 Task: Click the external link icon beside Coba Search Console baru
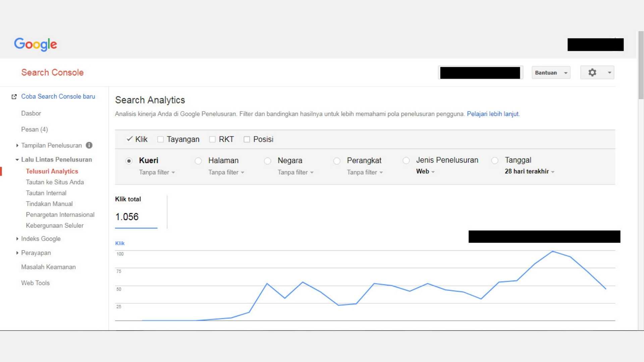click(14, 97)
